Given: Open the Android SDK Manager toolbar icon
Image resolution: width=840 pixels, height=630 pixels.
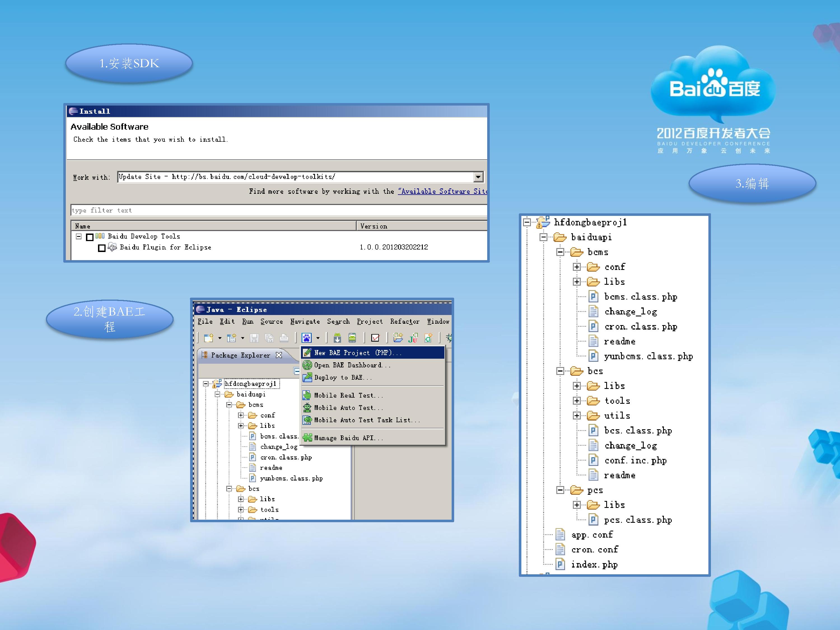Looking at the screenshot, I should [337, 338].
